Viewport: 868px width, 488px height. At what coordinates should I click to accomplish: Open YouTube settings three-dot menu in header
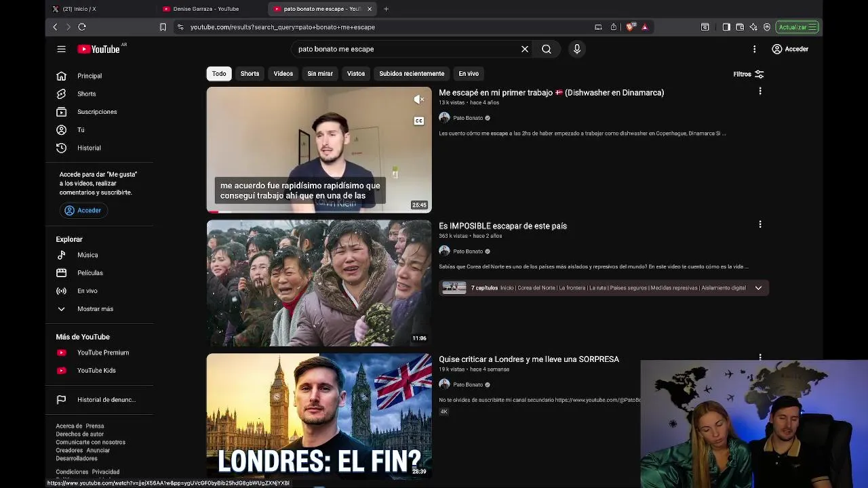[754, 49]
